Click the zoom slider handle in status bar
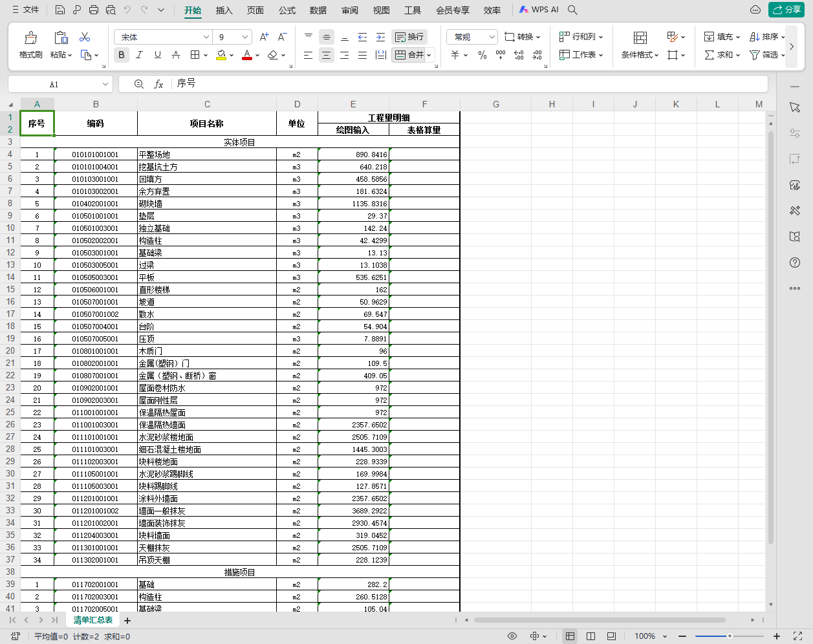The height and width of the screenshot is (644, 813). point(730,636)
